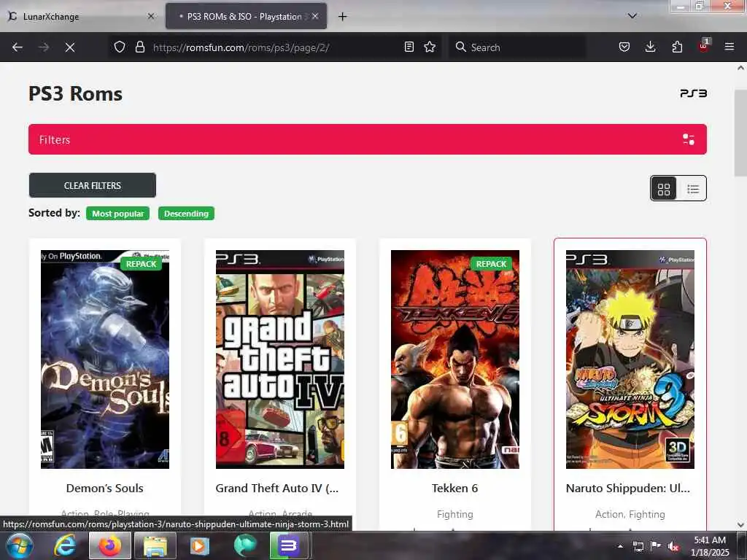This screenshot has width=747, height=560.
Task: Open the Tekken 6 title link
Action: pos(455,488)
